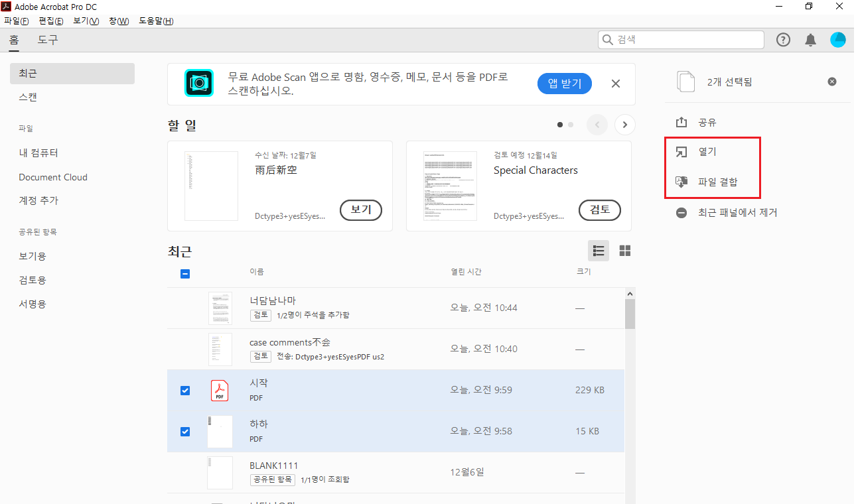
Task: Select the case comments不会 file name
Action: coord(290,342)
